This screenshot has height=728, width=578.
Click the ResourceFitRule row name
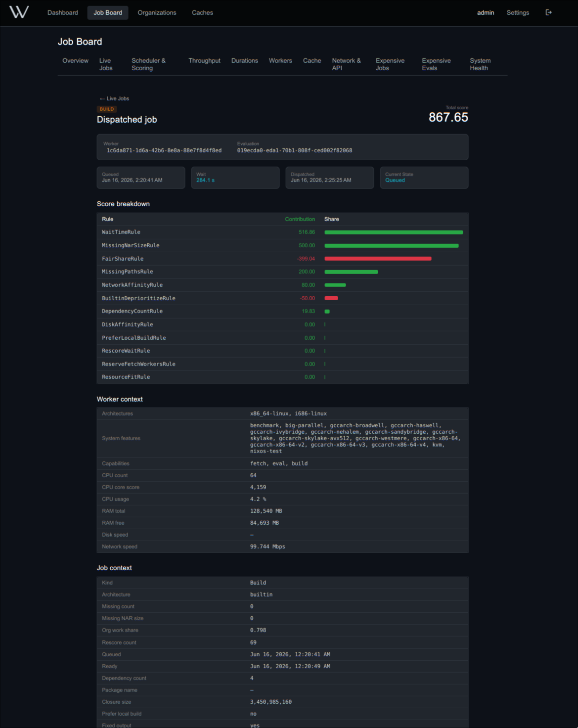tap(126, 377)
